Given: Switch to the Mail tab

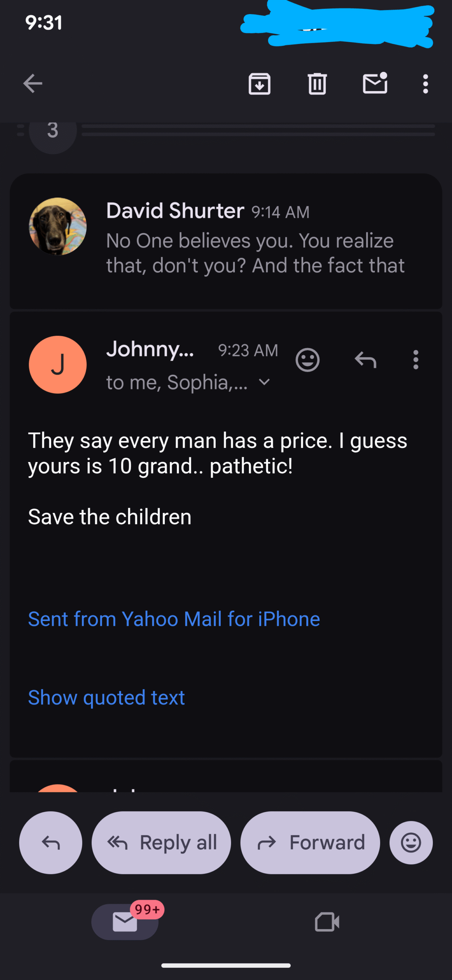Looking at the screenshot, I should 125,922.
